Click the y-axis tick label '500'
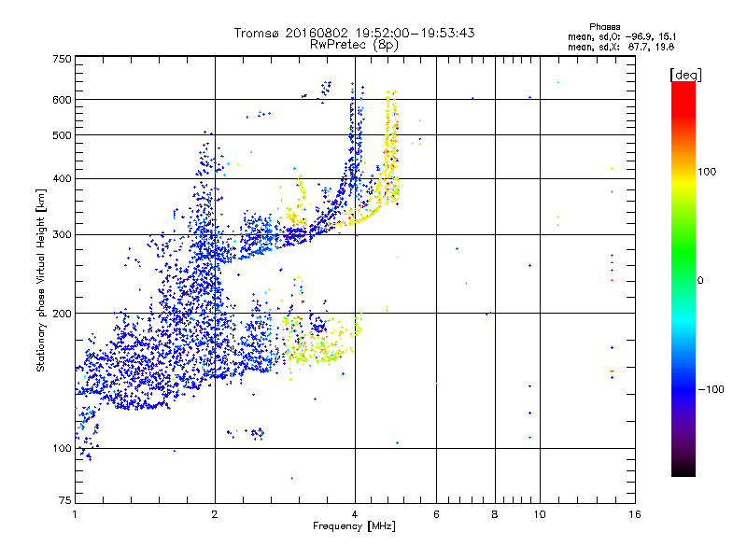The image size is (747, 560). pos(62,135)
